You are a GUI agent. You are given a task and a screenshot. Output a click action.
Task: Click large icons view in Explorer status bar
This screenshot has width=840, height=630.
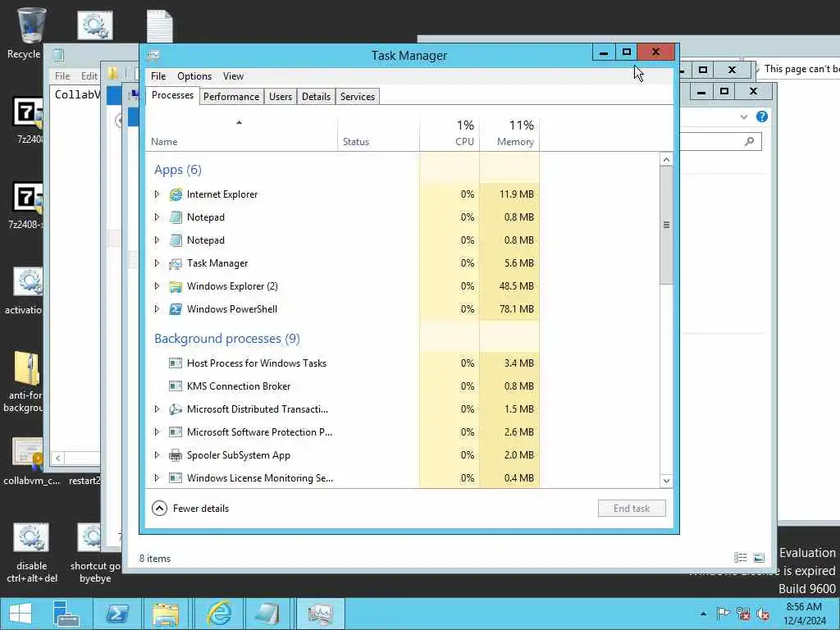[x=759, y=558]
